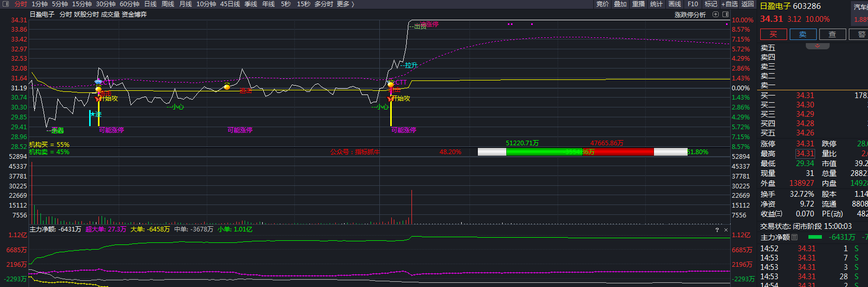Click the help question mark in fund flow panel
868x287 pixels.
coord(717,230)
